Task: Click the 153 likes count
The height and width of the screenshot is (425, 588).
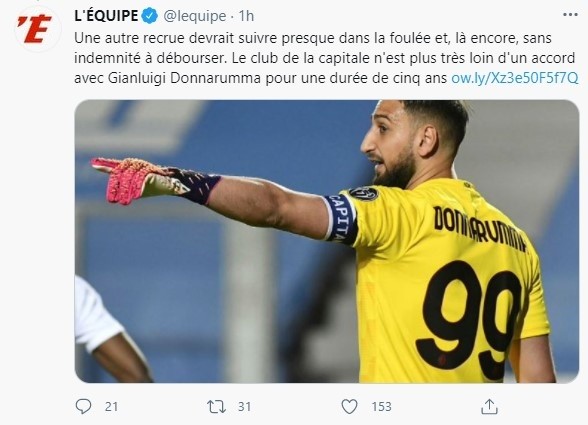Action: click(381, 407)
